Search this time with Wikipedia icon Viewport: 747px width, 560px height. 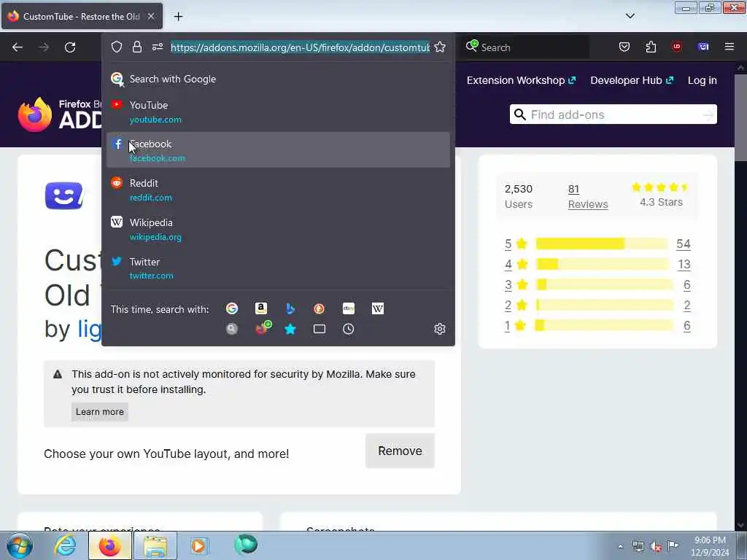pyautogui.click(x=377, y=308)
